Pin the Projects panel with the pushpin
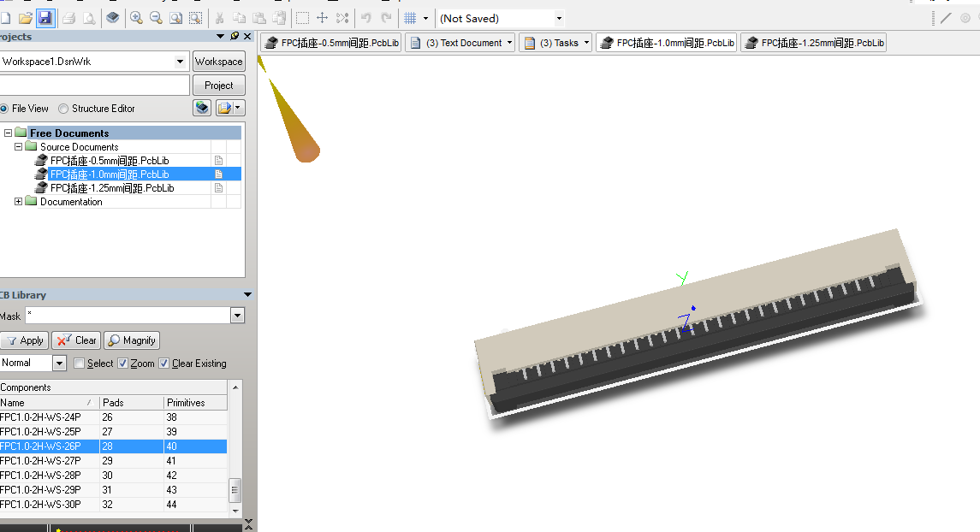 [235, 36]
